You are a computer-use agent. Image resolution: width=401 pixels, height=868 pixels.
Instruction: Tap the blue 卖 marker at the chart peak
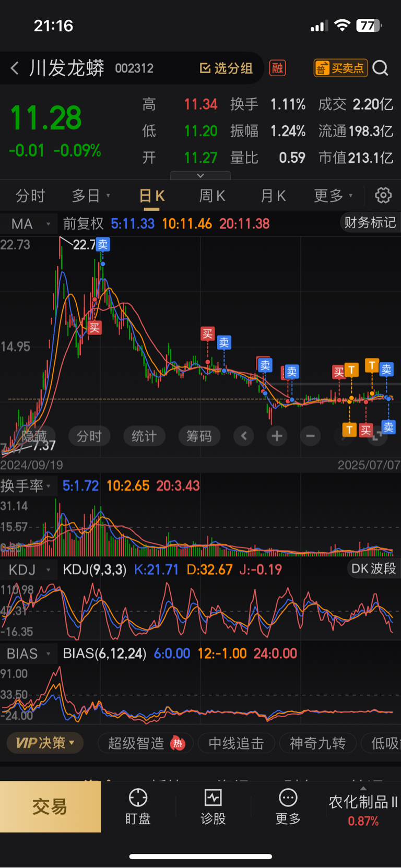pyautogui.click(x=103, y=244)
